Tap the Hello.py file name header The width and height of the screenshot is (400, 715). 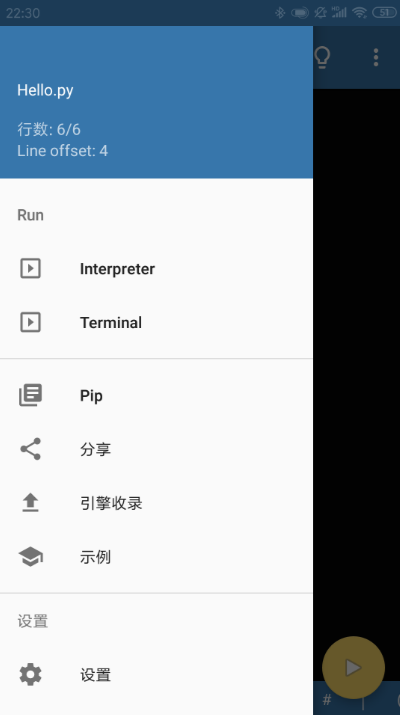pyautogui.click(x=45, y=90)
